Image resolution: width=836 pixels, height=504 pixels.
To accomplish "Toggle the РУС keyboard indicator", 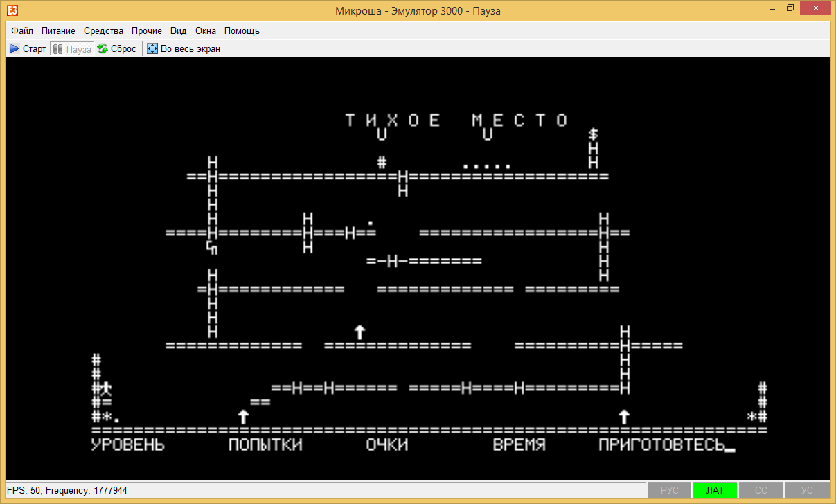I will pyautogui.click(x=669, y=490).
